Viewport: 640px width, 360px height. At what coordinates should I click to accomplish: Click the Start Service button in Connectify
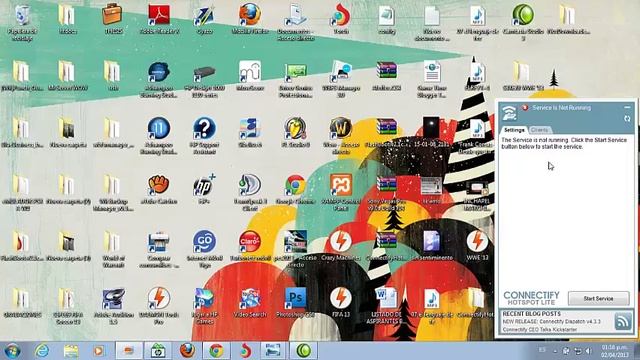pyautogui.click(x=598, y=298)
